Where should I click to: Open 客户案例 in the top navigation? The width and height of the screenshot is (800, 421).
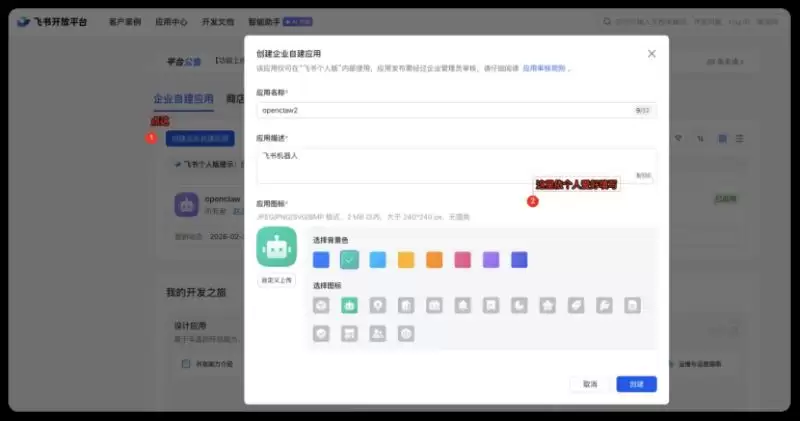click(x=125, y=21)
